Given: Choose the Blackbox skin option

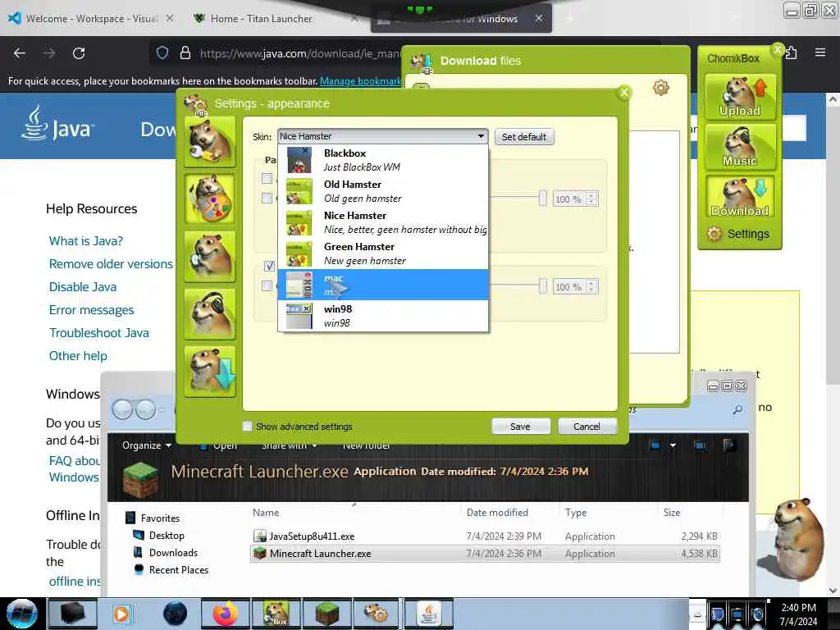Looking at the screenshot, I should (383, 160).
